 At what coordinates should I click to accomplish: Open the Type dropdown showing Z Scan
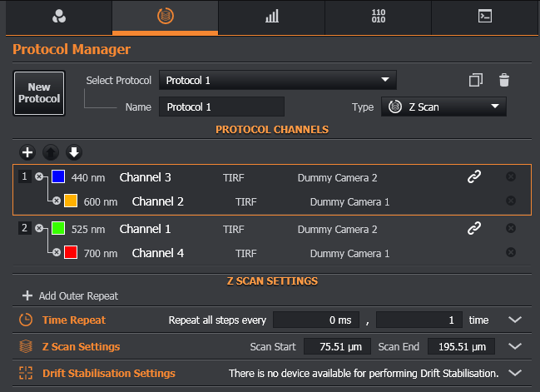pos(443,107)
